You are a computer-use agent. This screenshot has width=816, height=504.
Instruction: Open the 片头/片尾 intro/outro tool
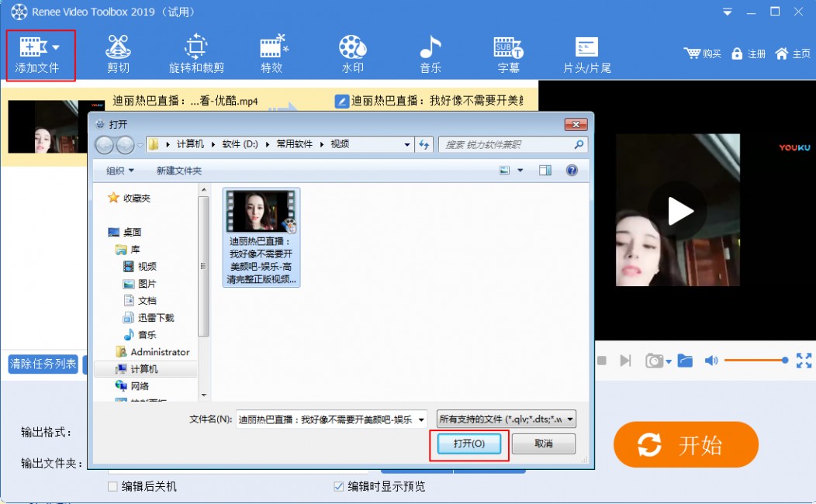(587, 54)
